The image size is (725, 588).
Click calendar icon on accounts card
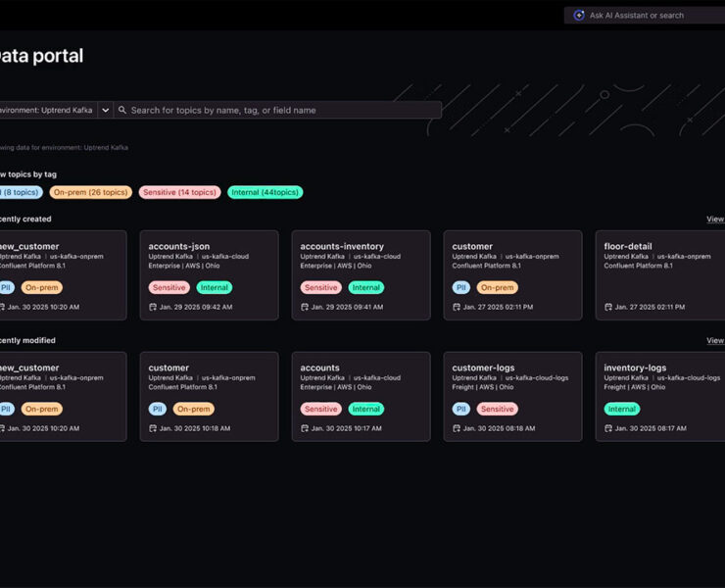click(305, 428)
